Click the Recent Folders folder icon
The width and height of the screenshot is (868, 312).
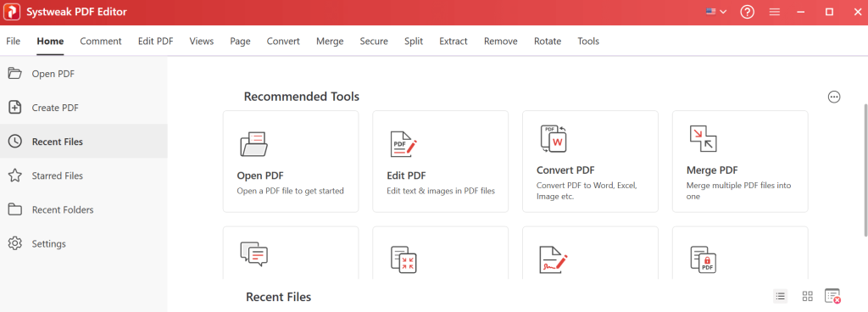click(15, 209)
